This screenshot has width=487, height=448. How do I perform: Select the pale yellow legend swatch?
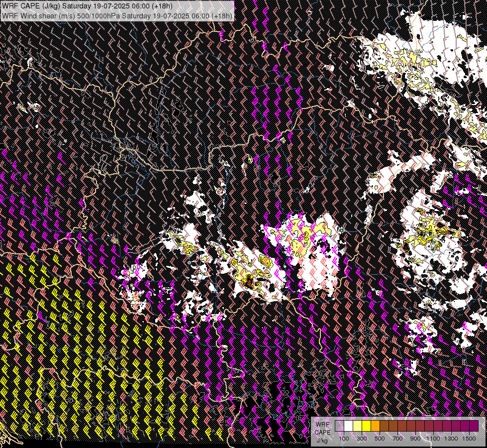pyautogui.click(x=358, y=426)
